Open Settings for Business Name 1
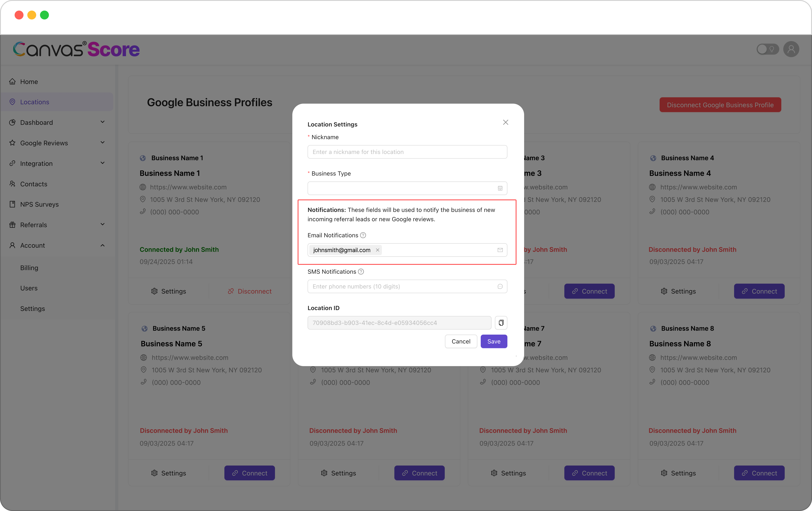 tap(168, 291)
